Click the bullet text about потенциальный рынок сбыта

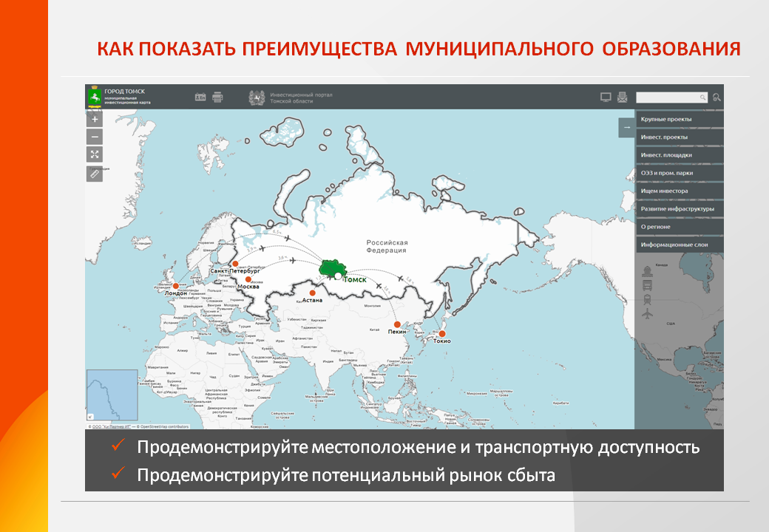click(346, 475)
